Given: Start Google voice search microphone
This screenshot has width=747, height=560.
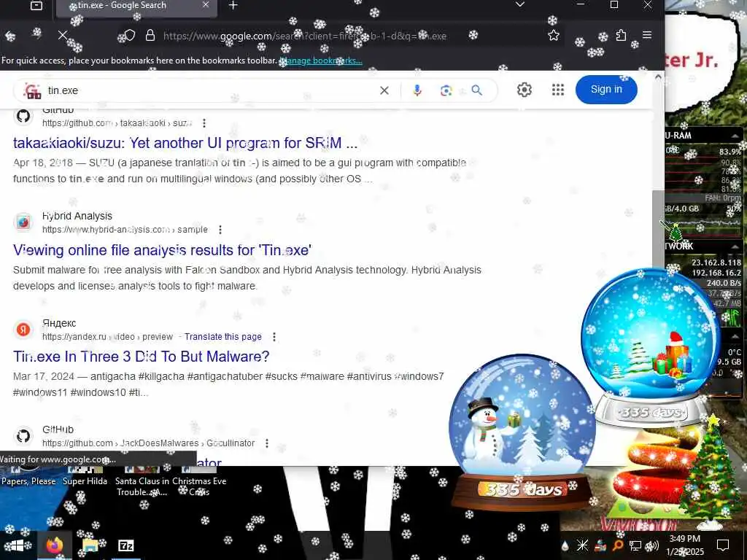Looking at the screenshot, I should [x=417, y=90].
